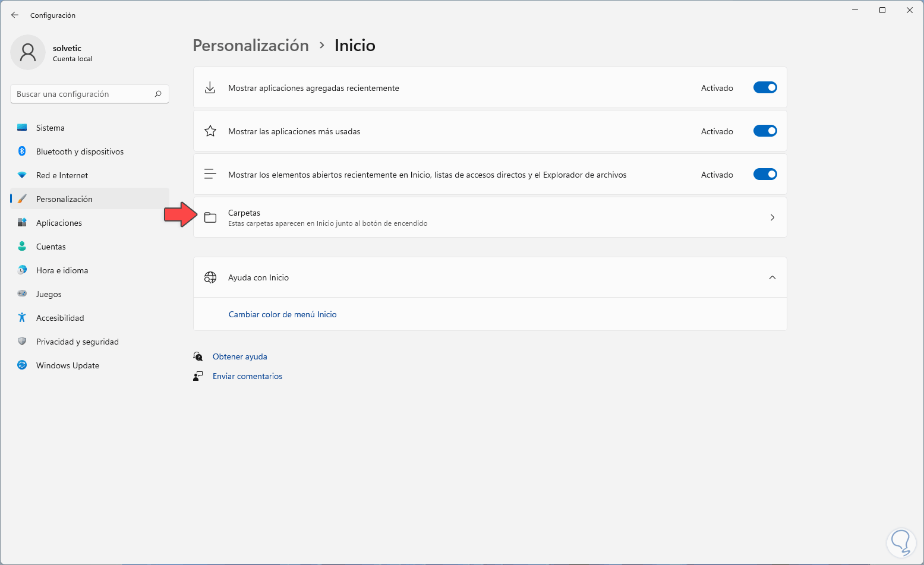Open the Carpetas settings chevron
The width and height of the screenshot is (924, 565).
click(x=772, y=217)
